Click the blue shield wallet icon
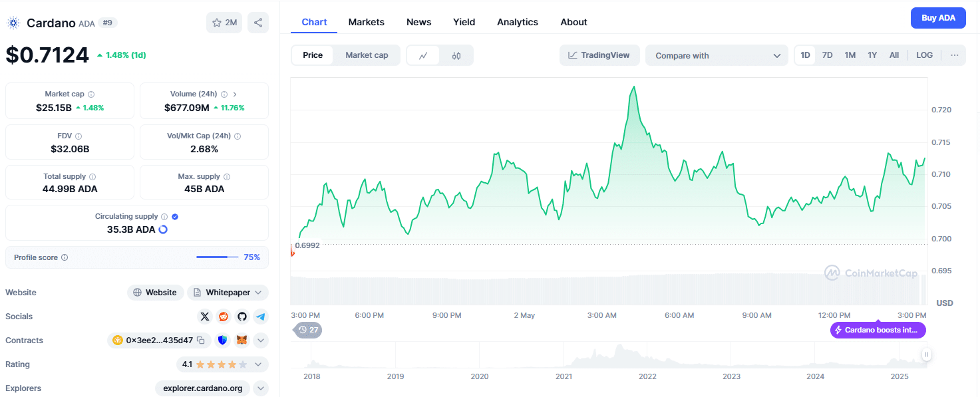980x397 pixels. pyautogui.click(x=222, y=340)
